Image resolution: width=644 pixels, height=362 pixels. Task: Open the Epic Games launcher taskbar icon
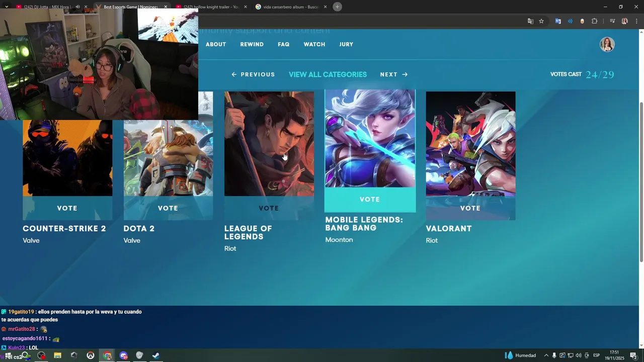[74, 355]
